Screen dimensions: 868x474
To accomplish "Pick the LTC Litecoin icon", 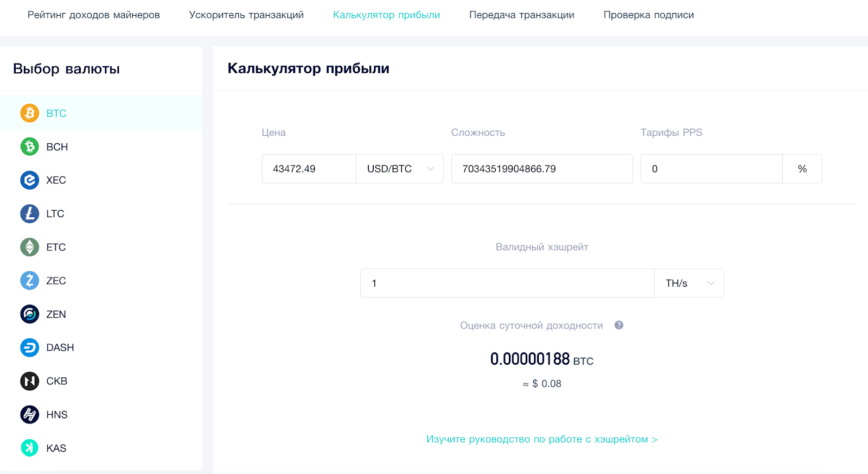I will tap(30, 214).
